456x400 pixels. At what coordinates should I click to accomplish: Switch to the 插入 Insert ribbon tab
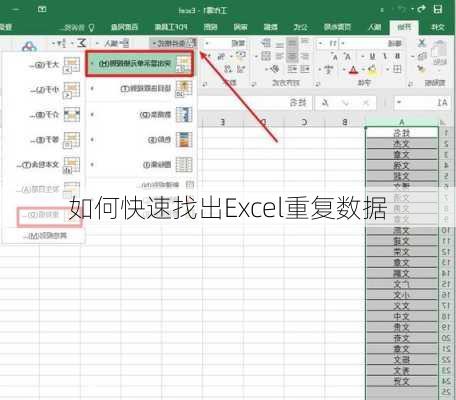coord(375,27)
